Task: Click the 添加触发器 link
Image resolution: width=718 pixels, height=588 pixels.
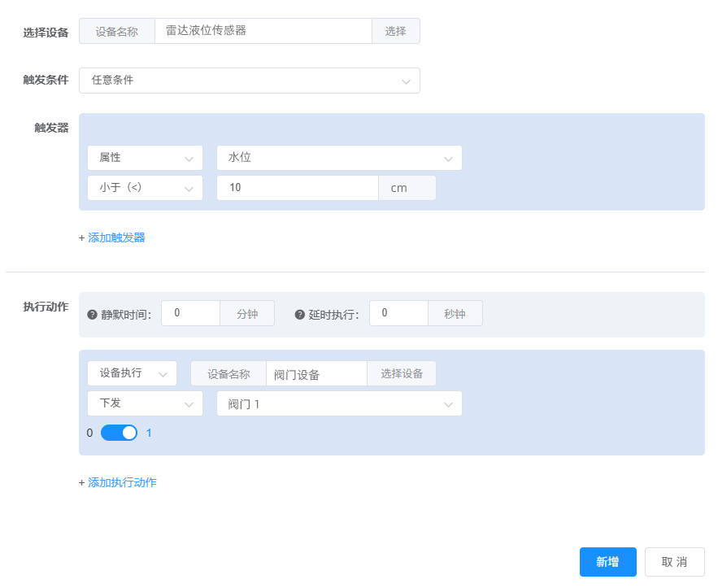Action: pyautogui.click(x=116, y=237)
